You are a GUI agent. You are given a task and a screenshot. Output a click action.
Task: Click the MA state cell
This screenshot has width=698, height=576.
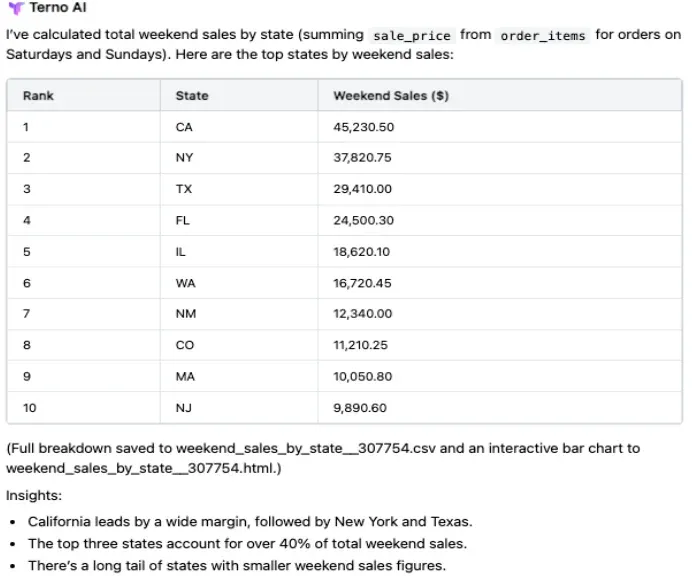coord(185,376)
